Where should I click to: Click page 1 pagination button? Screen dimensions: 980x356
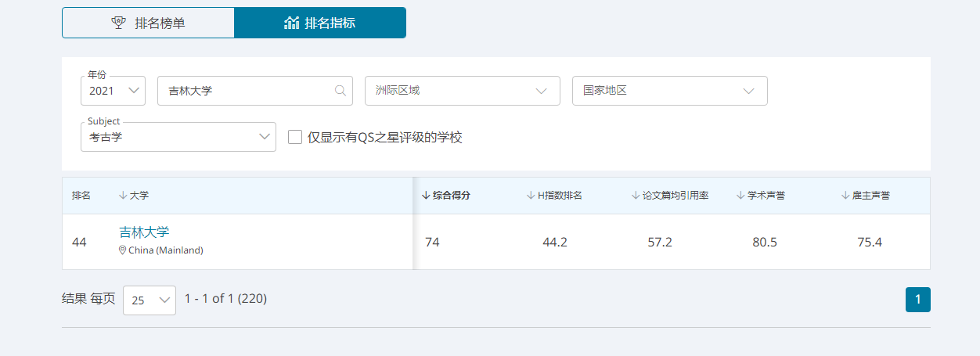tap(917, 300)
